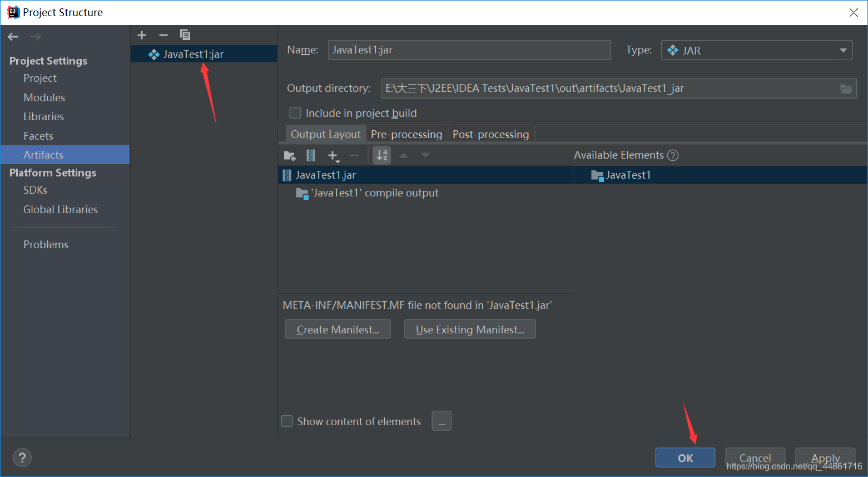Image resolution: width=868 pixels, height=477 pixels.
Task: Open SDKs under Platform Settings
Action: (35, 190)
